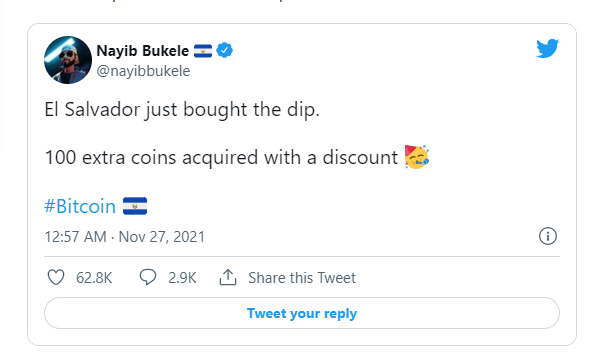Screen dimensions: 608x362
Task: Click the @nayibbukele handle
Action: [x=143, y=71]
